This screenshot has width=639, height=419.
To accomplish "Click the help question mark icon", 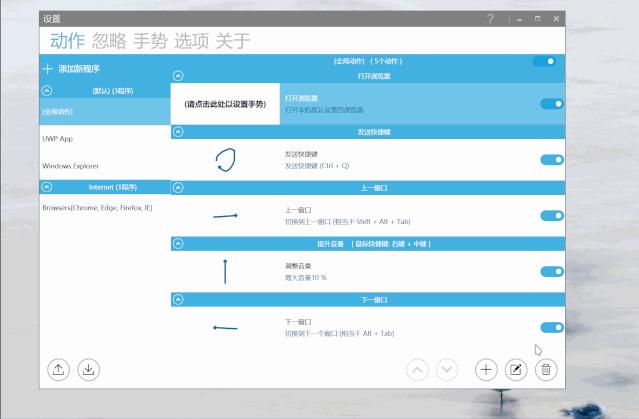I will tap(490, 19).
